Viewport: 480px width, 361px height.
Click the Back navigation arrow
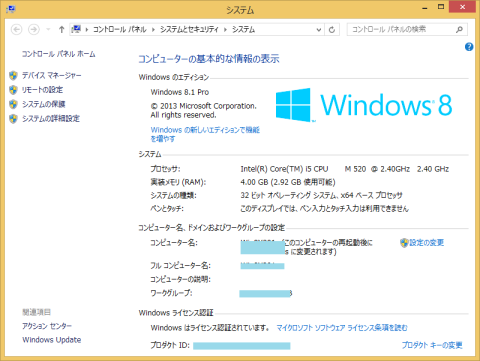pos(16,30)
